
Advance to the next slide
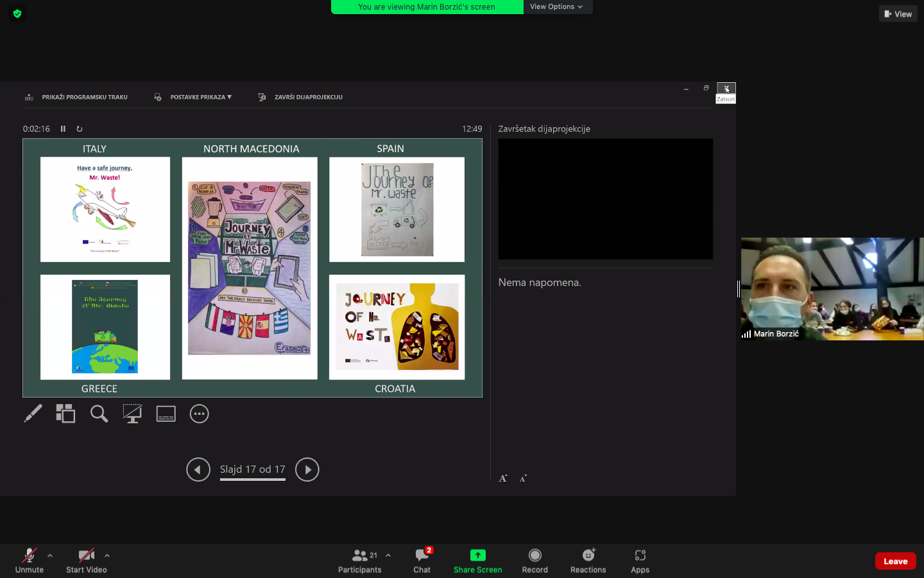click(307, 469)
